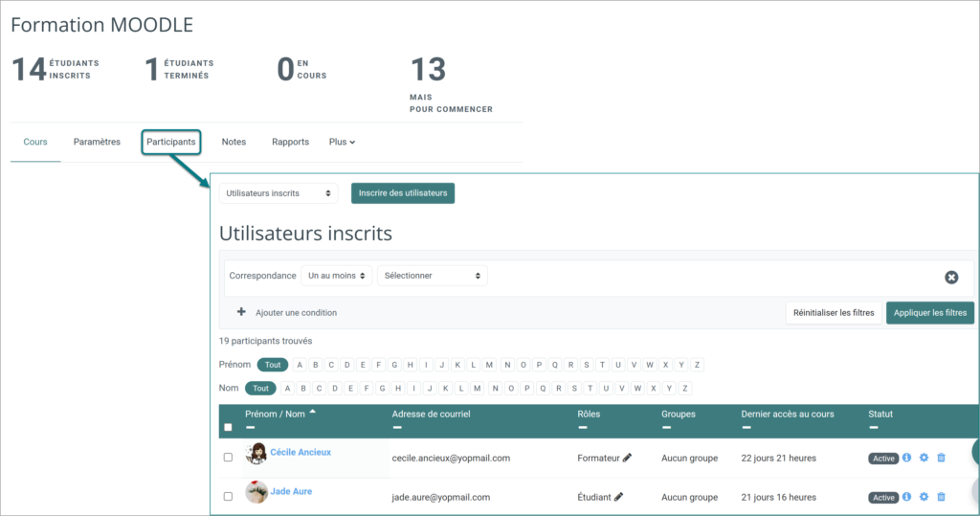980x516 pixels.
Task: Sort by Prénom column header
Action: (x=260, y=415)
